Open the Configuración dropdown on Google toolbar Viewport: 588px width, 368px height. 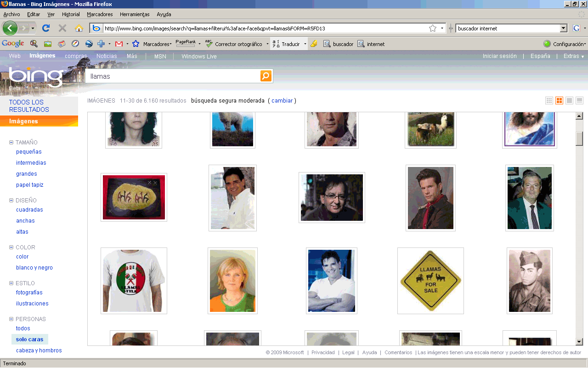565,44
